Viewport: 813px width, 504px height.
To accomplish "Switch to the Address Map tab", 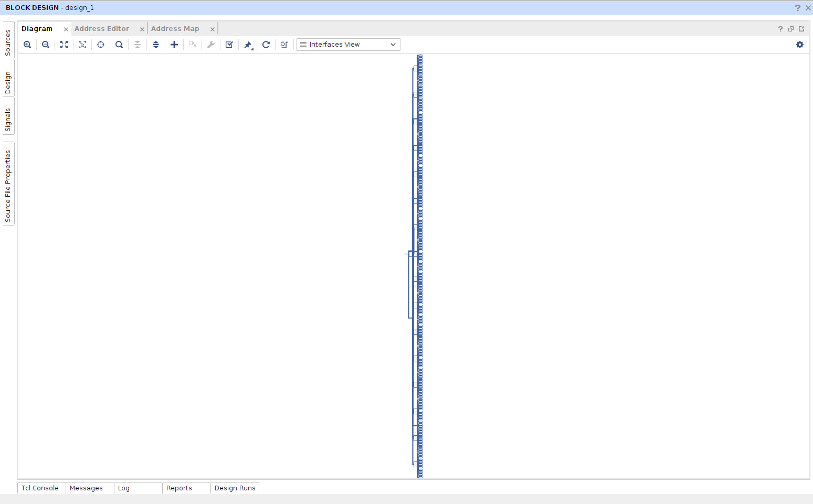I will point(175,29).
